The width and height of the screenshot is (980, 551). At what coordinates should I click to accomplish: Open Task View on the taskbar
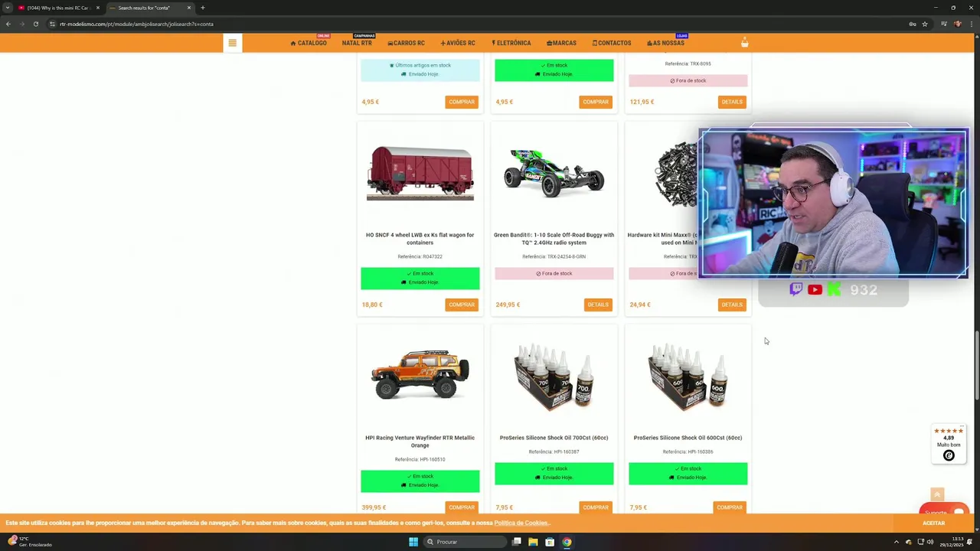tap(517, 542)
